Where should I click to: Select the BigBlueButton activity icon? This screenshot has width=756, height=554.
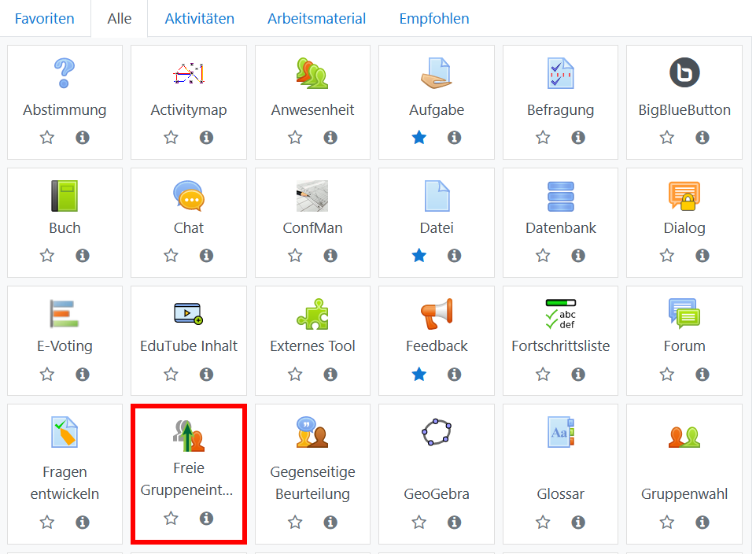click(x=684, y=73)
